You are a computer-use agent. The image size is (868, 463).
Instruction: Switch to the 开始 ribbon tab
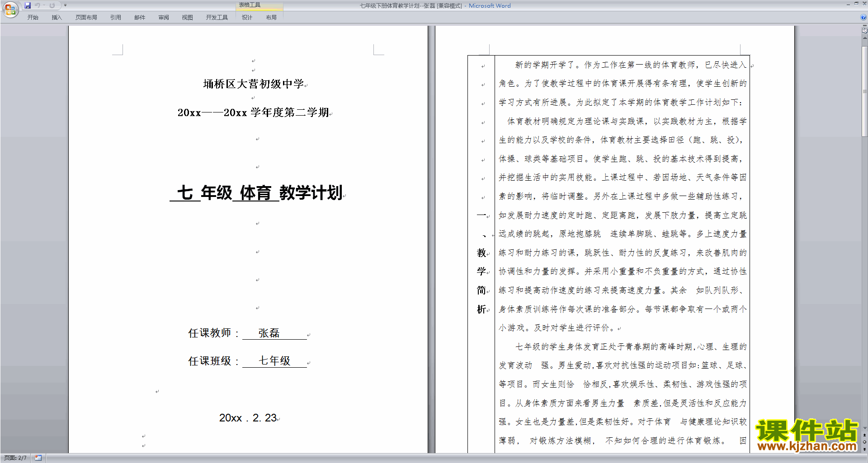point(33,17)
